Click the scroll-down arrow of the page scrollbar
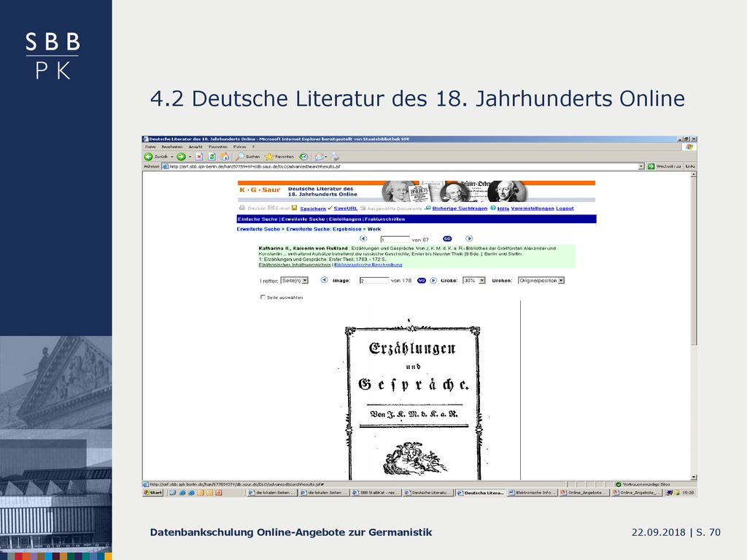The width and height of the screenshot is (747, 560). [693, 477]
